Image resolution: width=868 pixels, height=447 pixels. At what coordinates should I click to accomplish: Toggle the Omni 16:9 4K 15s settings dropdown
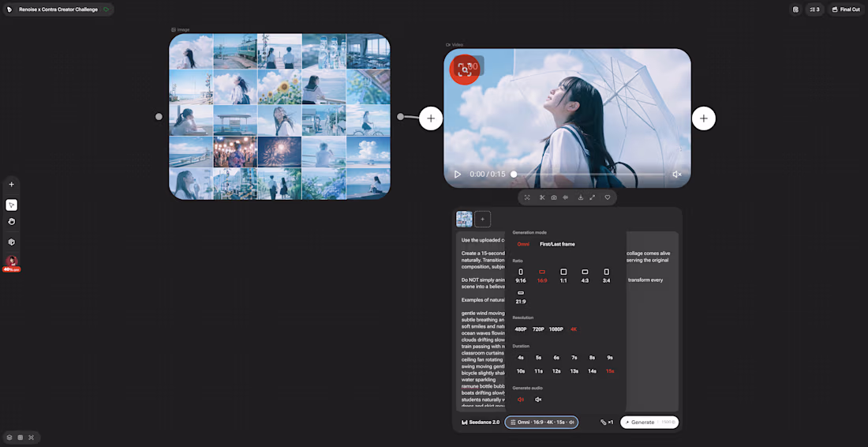point(541,422)
